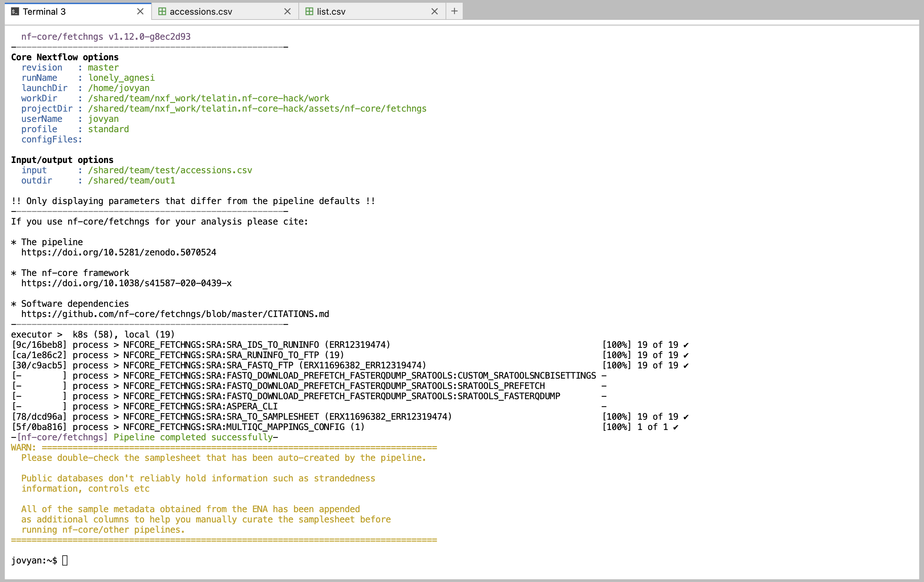
Task: Click the terminal prompt cursor
Action: pyautogui.click(x=65, y=560)
